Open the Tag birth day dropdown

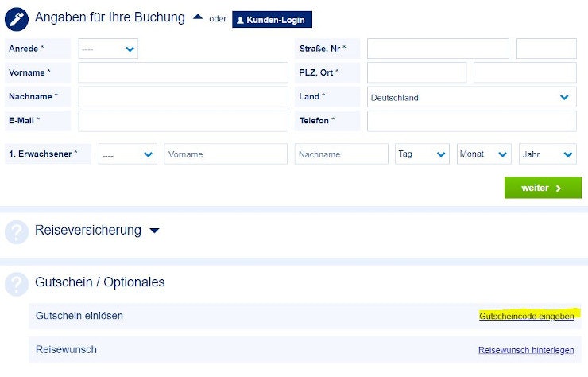[422, 154]
